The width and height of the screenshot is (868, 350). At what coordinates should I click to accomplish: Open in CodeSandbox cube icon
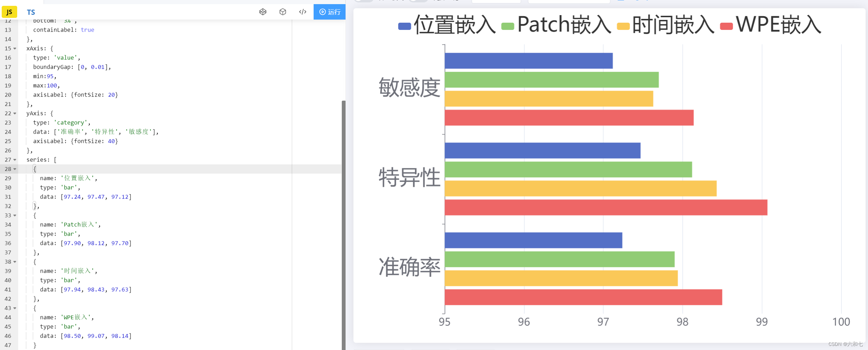click(x=283, y=12)
